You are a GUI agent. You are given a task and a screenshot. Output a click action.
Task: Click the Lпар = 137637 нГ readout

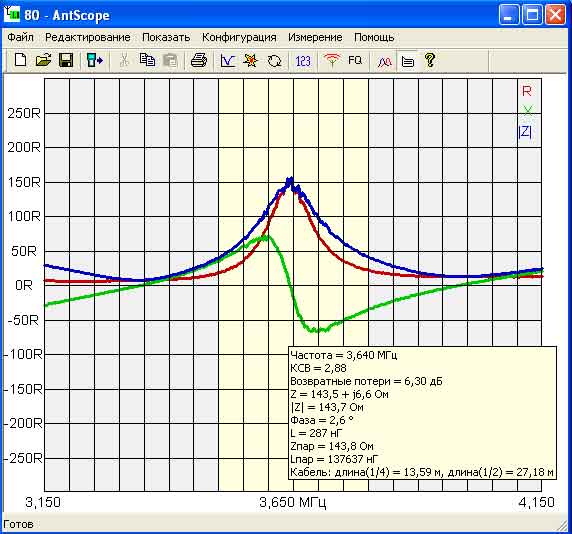[334, 459]
